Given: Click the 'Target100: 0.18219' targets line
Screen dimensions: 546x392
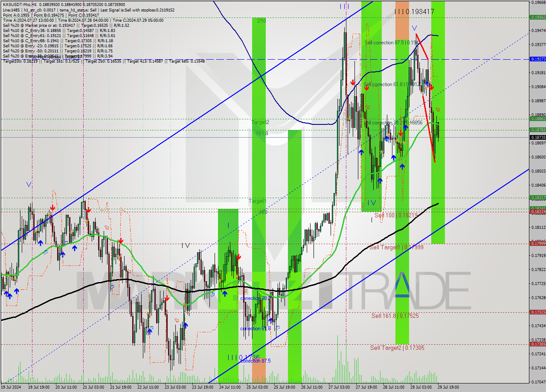Looking at the screenshot, I should click(x=104, y=61).
